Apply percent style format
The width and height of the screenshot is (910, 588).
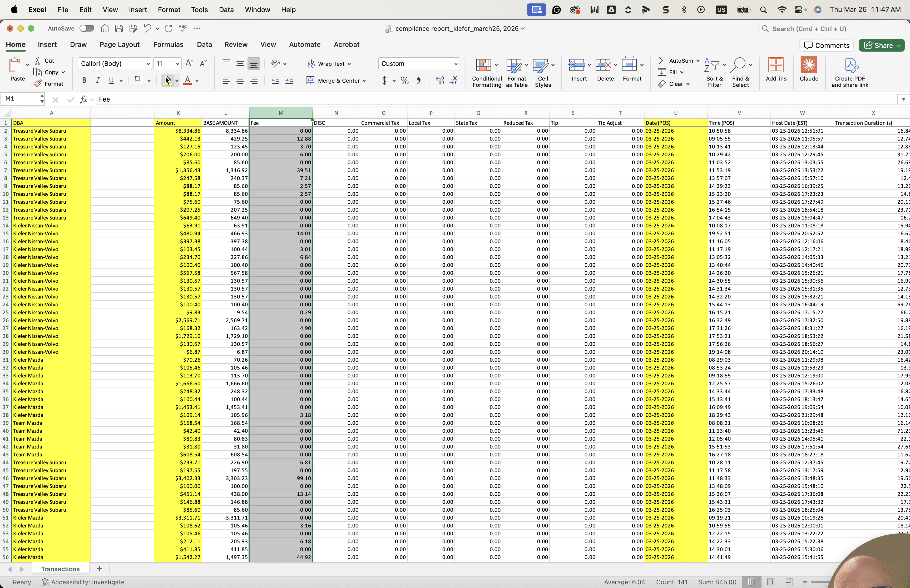[x=405, y=81]
